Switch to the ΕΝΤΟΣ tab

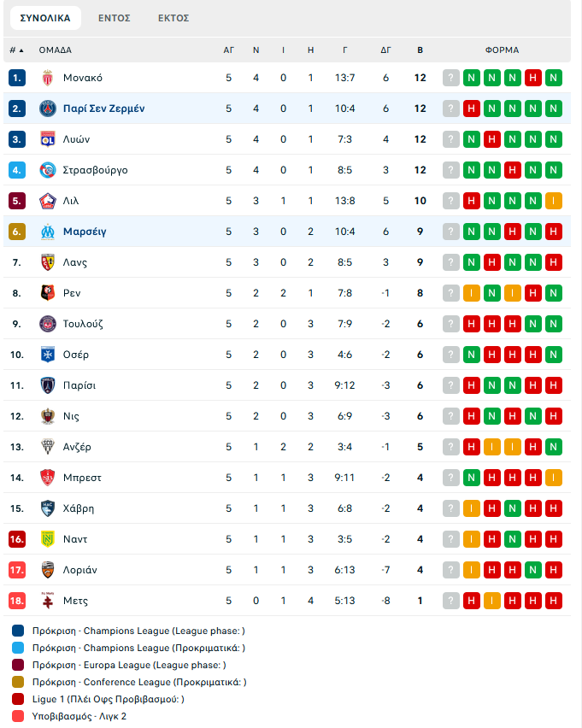pos(115,18)
